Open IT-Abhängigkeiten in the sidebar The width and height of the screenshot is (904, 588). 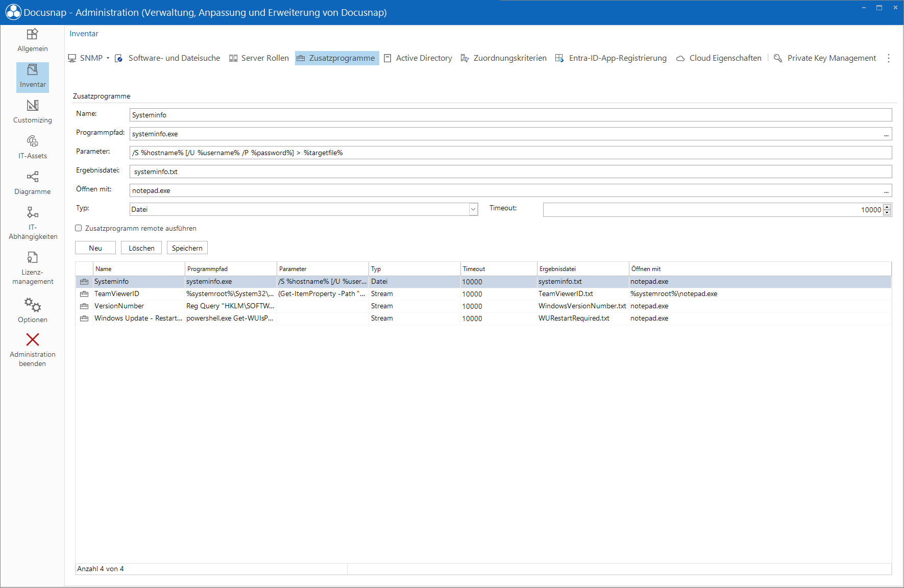click(32, 223)
